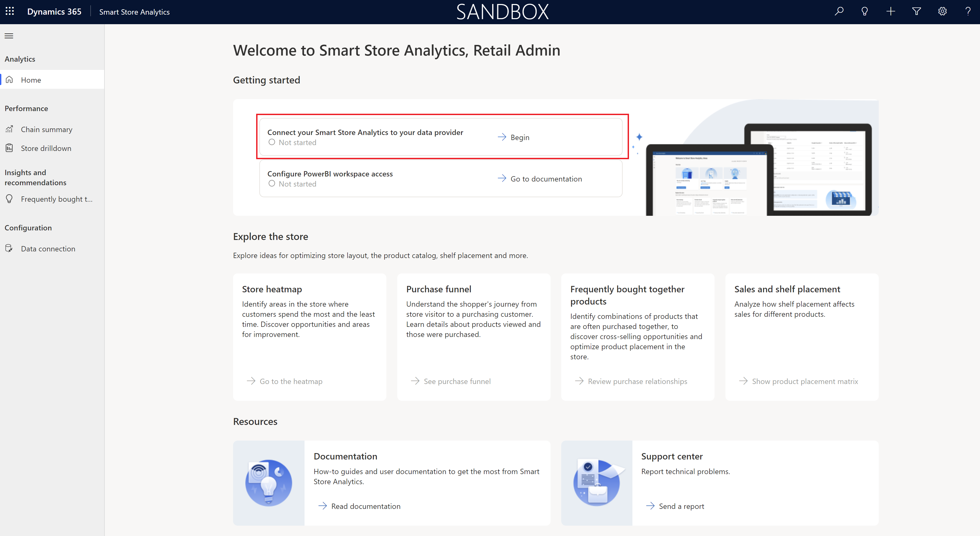
Task: Select the Data connection icon
Action: pyautogui.click(x=10, y=248)
